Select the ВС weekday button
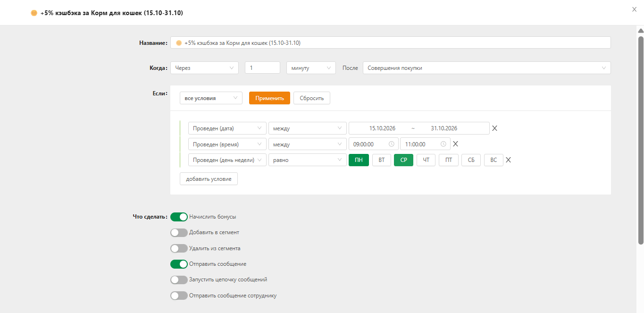 [493, 160]
